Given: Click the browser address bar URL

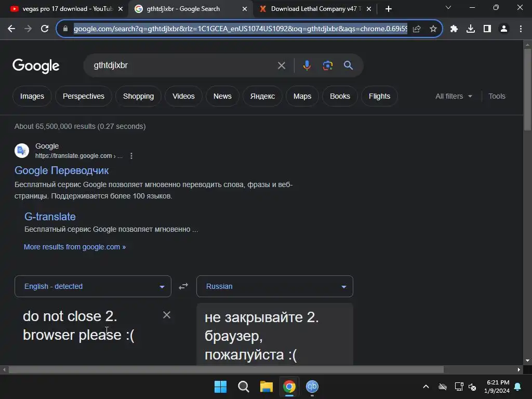Looking at the screenshot, I should point(240,29).
